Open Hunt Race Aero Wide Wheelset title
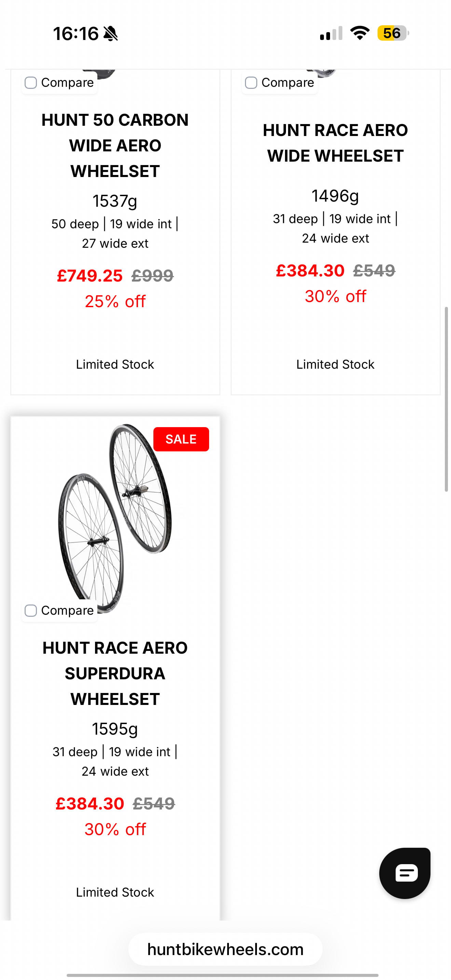The width and height of the screenshot is (451, 980). click(x=335, y=143)
